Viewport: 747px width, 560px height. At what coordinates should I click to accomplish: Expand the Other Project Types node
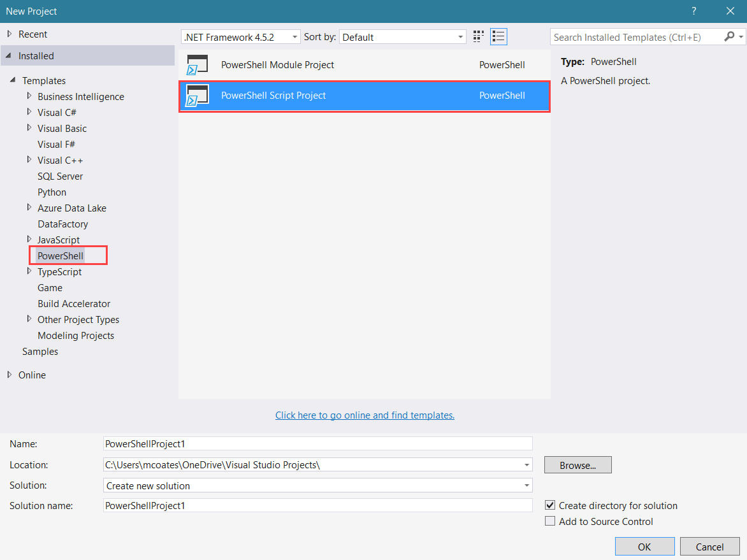click(x=29, y=319)
